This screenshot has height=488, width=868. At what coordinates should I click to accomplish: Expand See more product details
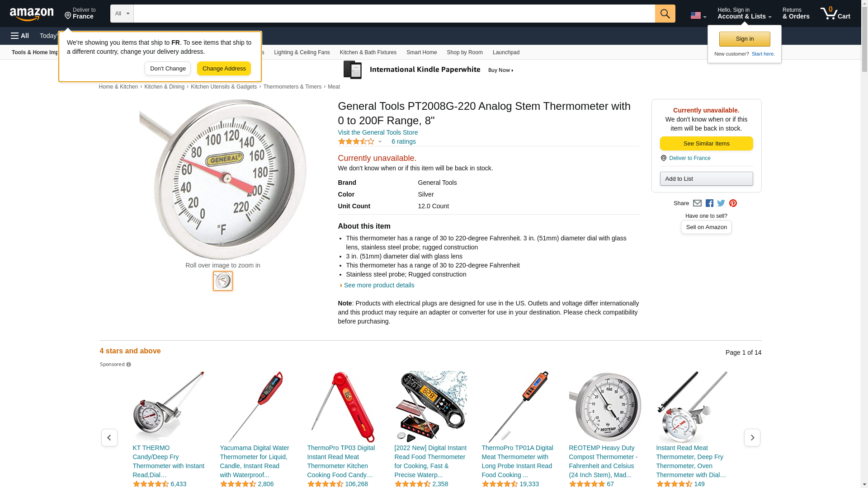[379, 285]
